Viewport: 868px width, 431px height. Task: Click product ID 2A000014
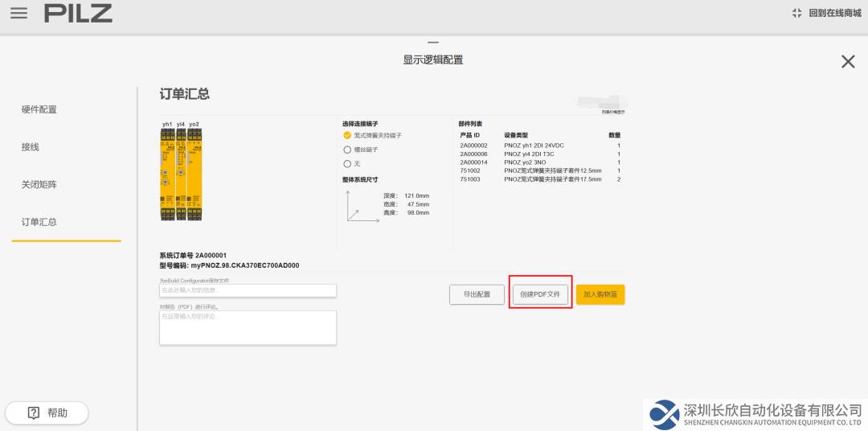pyautogui.click(x=473, y=162)
